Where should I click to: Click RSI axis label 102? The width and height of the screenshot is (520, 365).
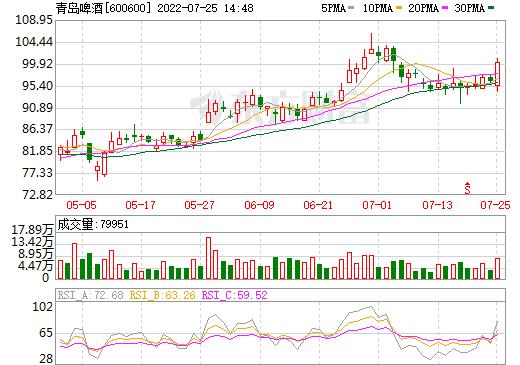click(x=43, y=307)
